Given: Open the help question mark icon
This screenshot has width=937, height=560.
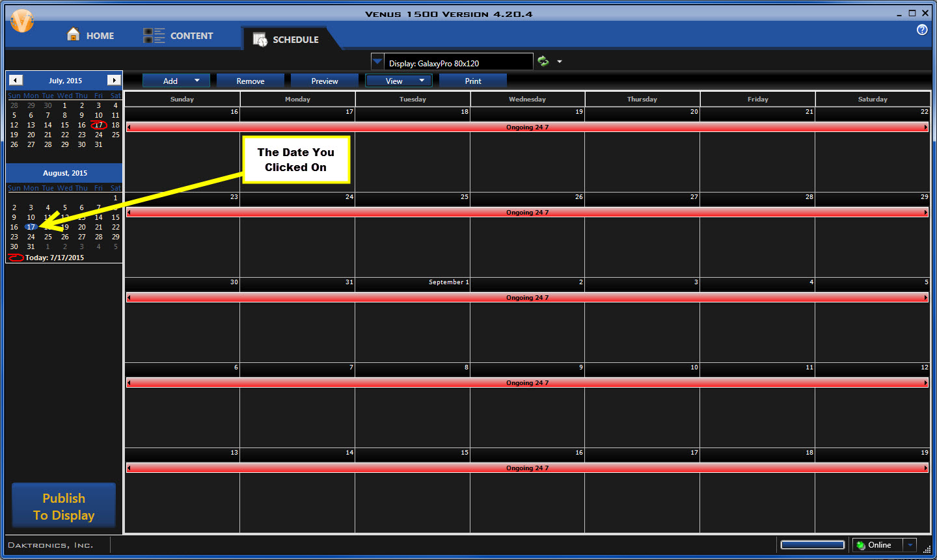Looking at the screenshot, I should tap(921, 30).
